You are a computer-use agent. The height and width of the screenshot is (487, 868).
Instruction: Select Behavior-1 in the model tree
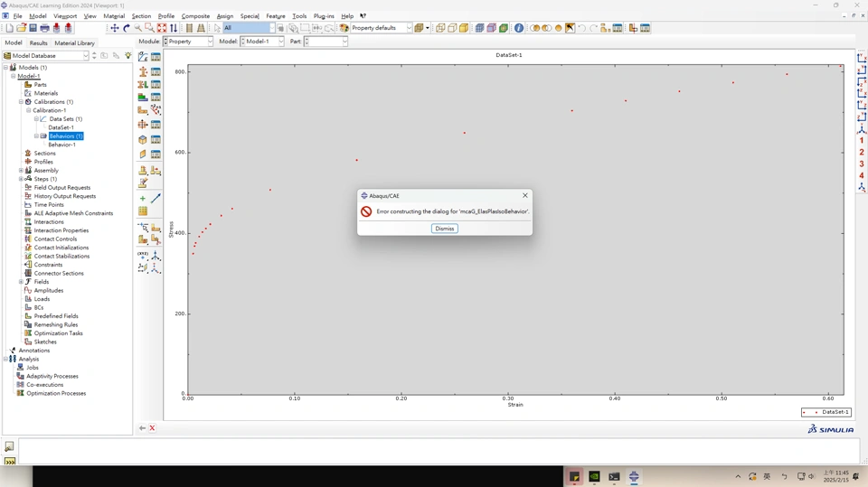click(x=62, y=145)
